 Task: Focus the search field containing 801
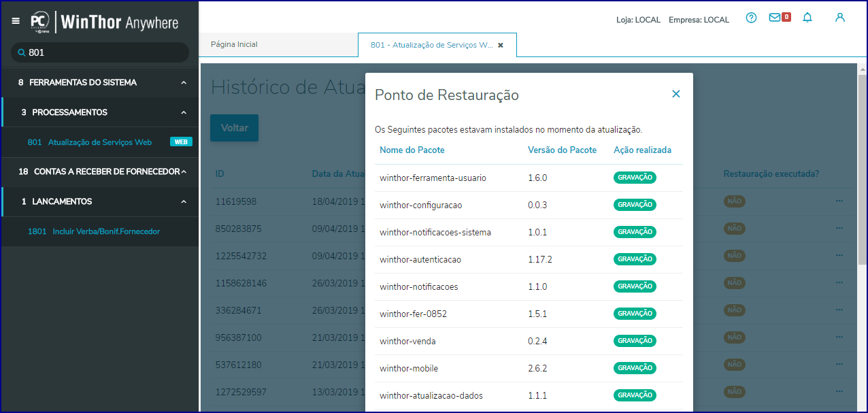[x=100, y=52]
